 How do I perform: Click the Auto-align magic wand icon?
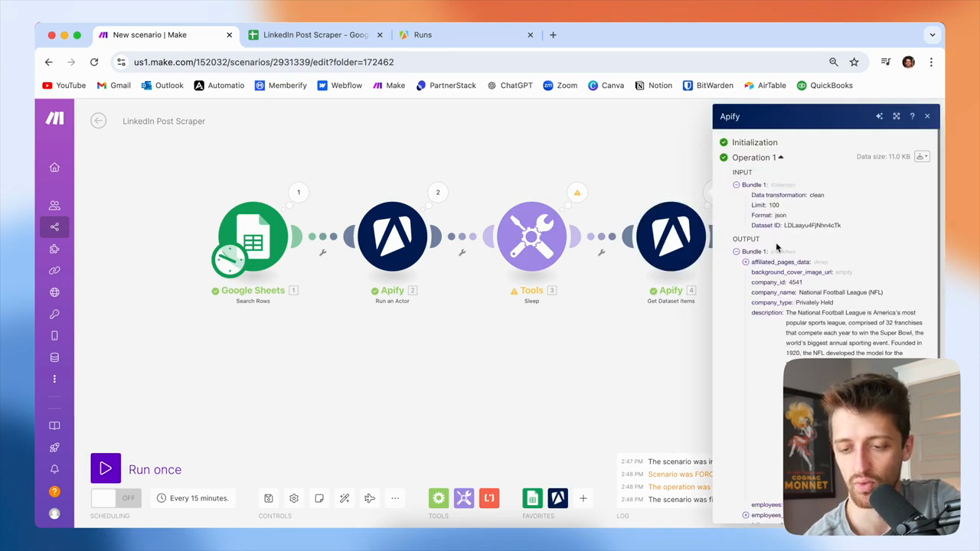(345, 498)
